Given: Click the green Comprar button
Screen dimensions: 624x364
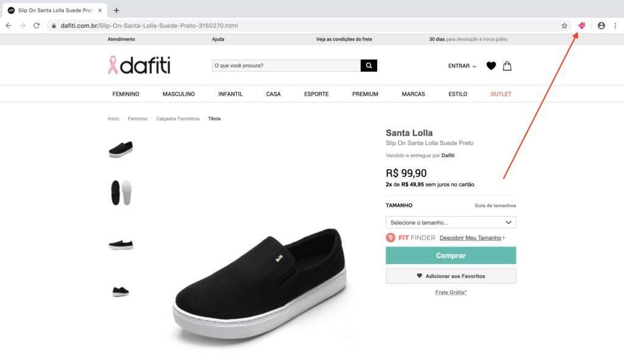Looking at the screenshot, I should point(451,256).
